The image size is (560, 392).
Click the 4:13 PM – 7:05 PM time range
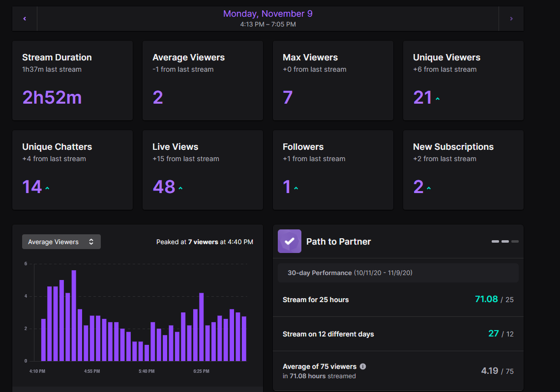point(268,24)
